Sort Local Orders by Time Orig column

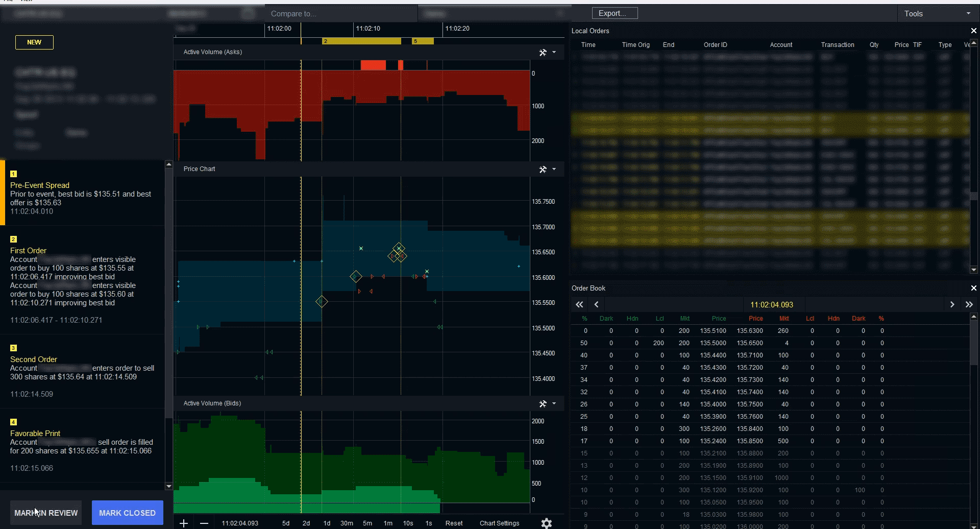[635, 45]
